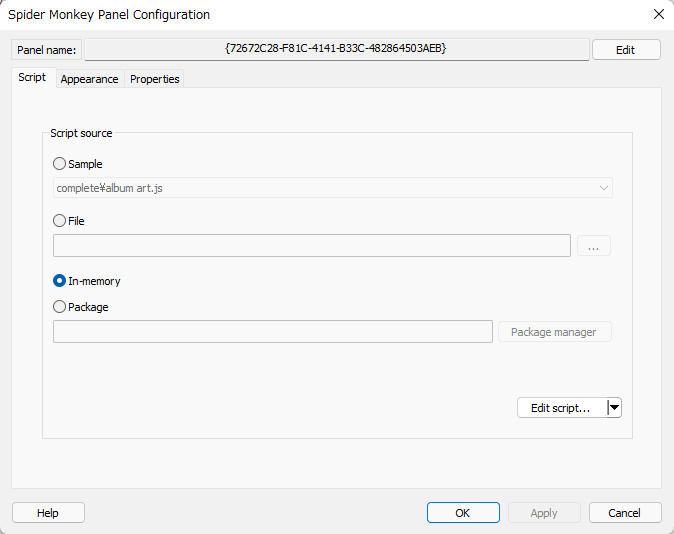This screenshot has height=534, width=674.
Task: Click the browse ellipsis button for File
Action: (593, 246)
